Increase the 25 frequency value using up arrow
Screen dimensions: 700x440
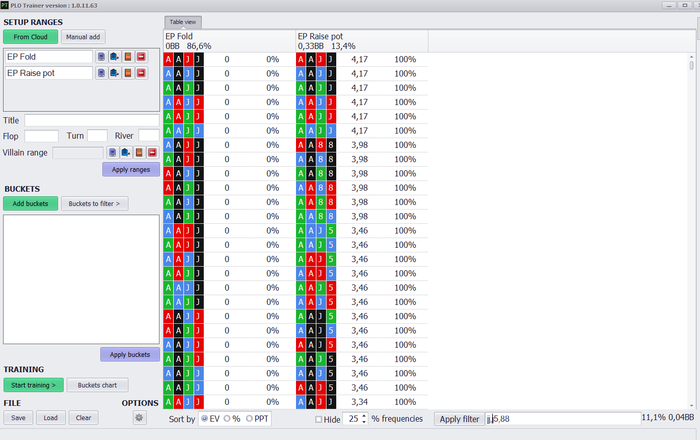364,416
